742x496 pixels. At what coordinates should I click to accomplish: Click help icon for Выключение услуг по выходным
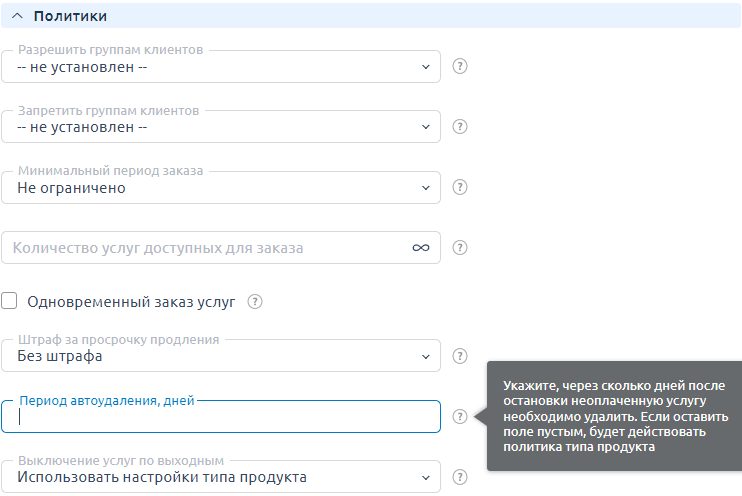[x=460, y=477]
